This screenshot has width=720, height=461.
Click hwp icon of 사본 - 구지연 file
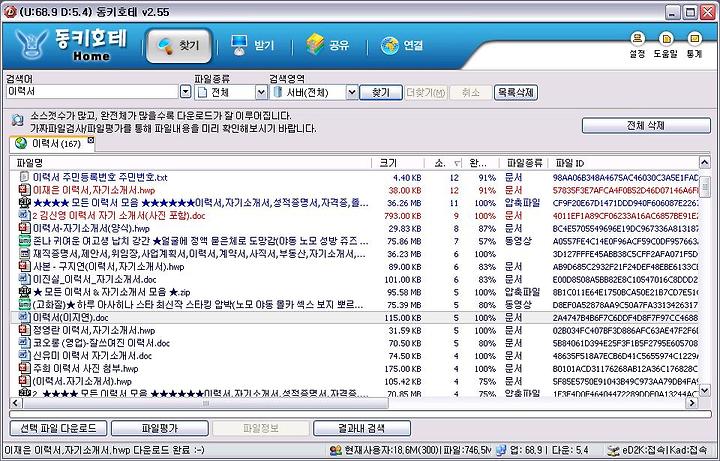coord(24,266)
